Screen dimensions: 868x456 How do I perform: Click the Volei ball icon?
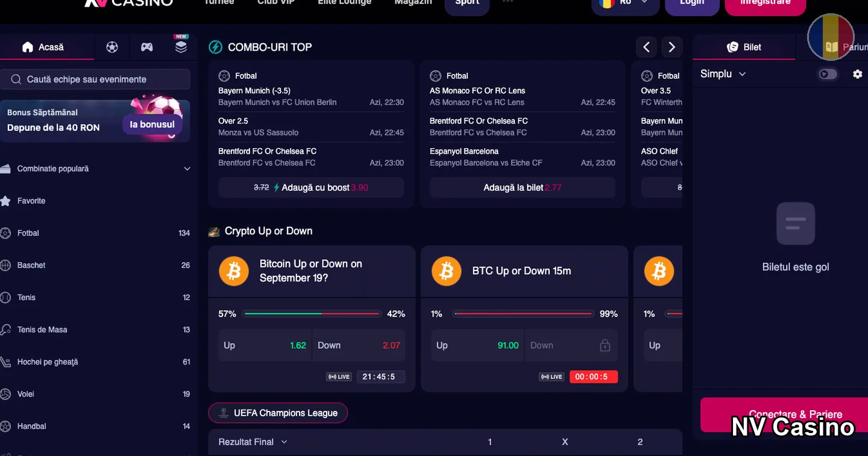click(5, 394)
